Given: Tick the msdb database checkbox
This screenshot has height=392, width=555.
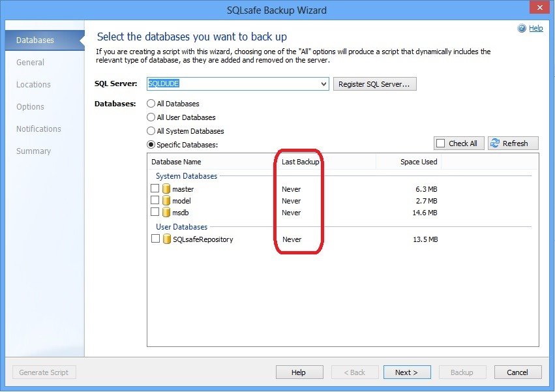Looking at the screenshot, I should coord(155,212).
